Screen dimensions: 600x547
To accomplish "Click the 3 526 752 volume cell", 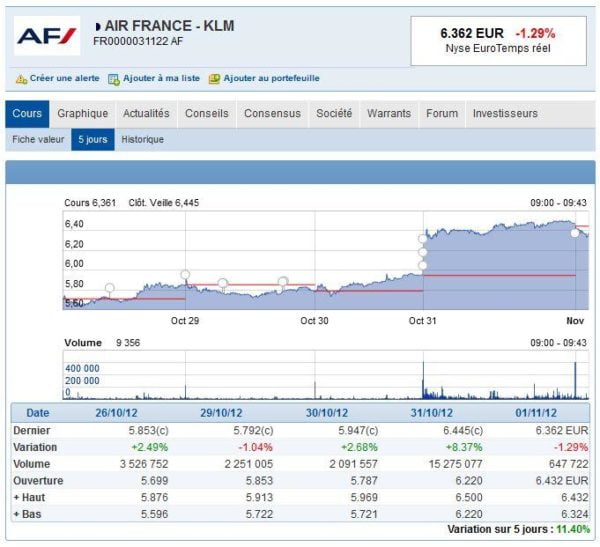I will pyautogui.click(x=144, y=464).
